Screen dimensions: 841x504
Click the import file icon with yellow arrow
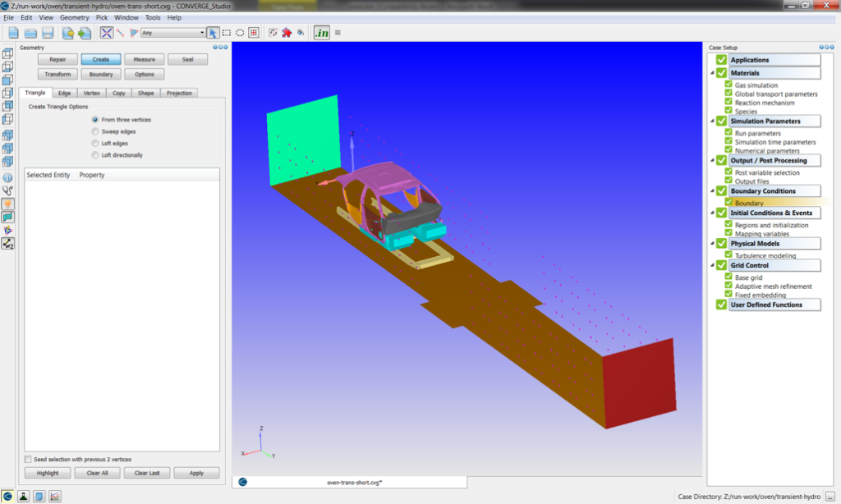click(x=67, y=33)
